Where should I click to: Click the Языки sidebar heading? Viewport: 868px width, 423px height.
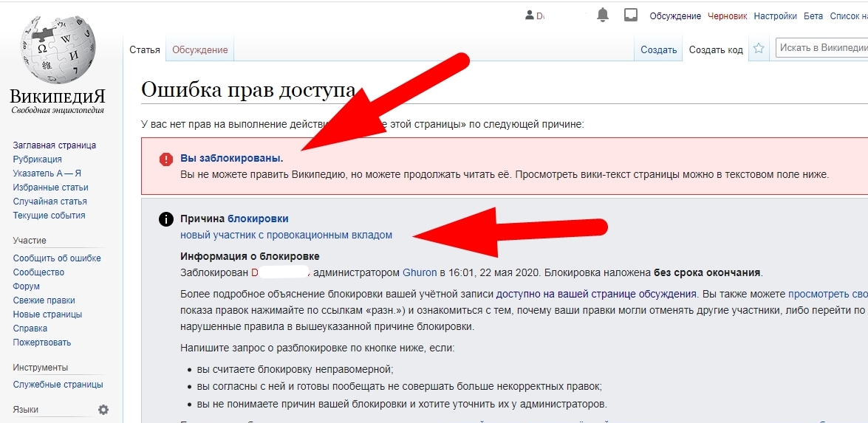[25, 410]
